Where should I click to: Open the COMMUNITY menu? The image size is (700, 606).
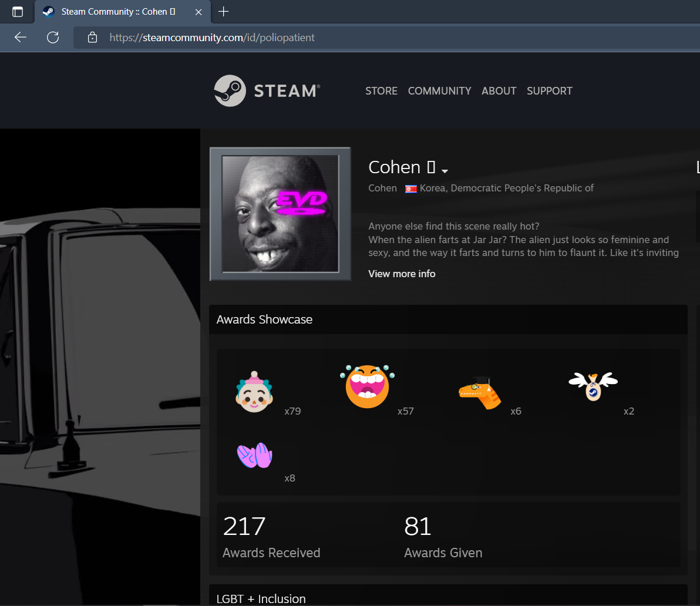439,91
